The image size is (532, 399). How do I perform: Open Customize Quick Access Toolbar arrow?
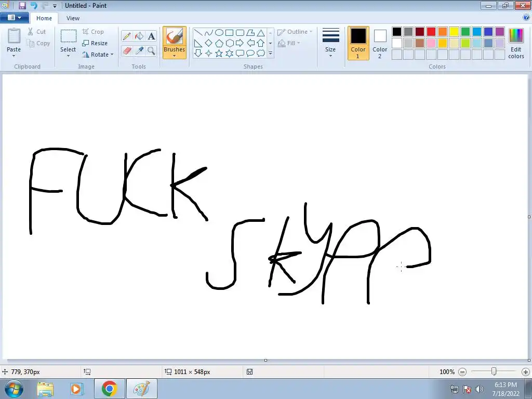(x=55, y=6)
